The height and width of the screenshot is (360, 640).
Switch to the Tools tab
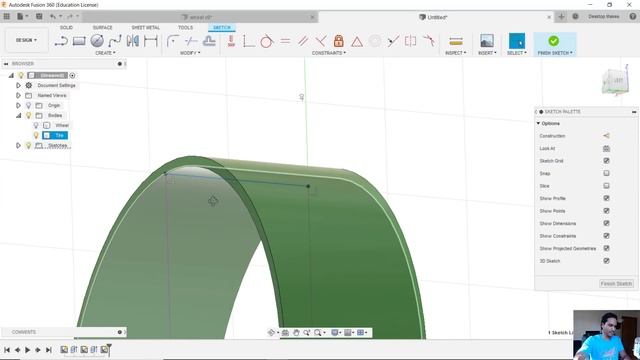click(x=185, y=27)
